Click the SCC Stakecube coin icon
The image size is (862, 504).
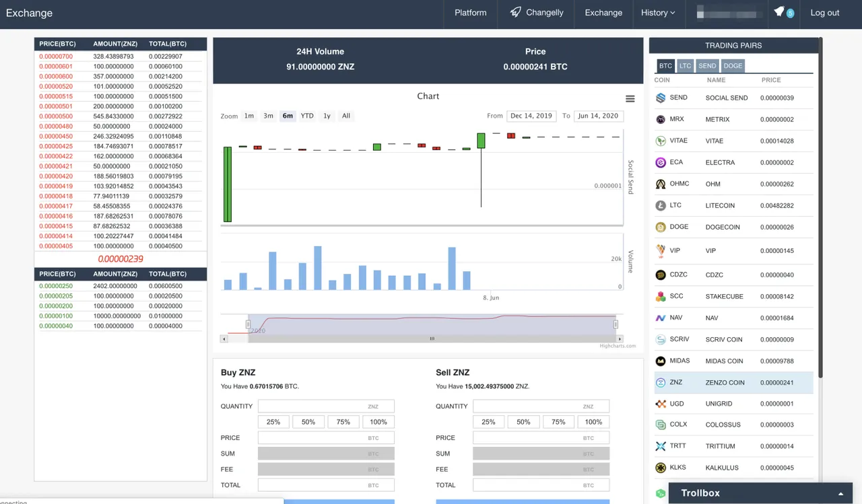[661, 296]
